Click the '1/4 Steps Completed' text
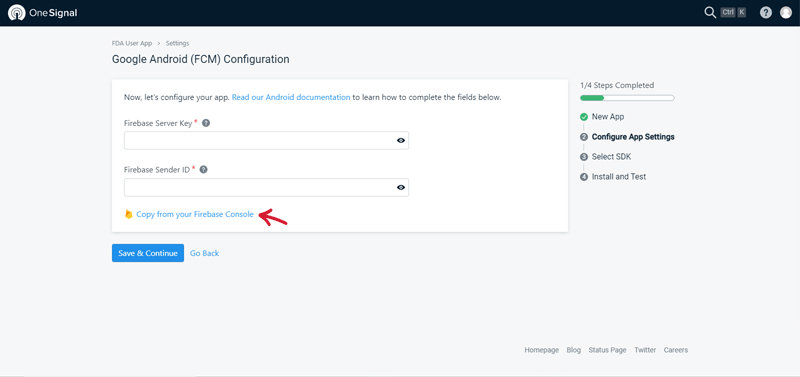The image size is (800, 377). pos(617,85)
